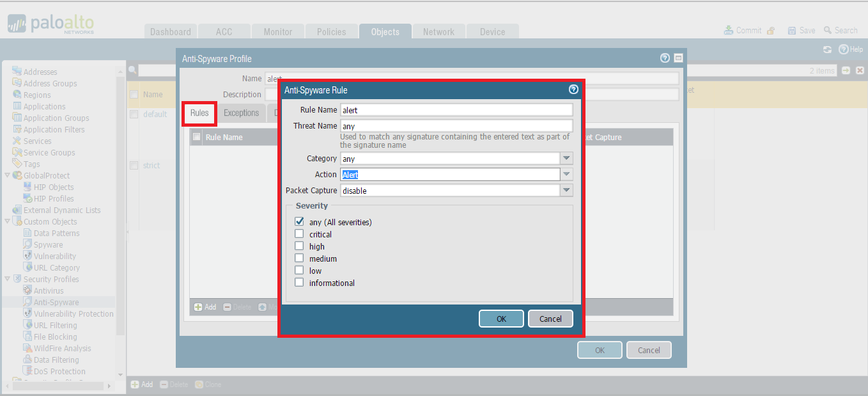Open Help from the question mark icon

(x=843, y=49)
